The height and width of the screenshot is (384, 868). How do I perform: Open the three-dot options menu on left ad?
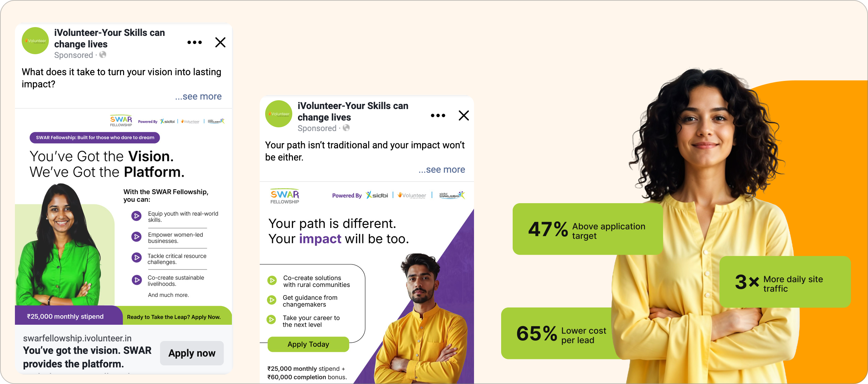pyautogui.click(x=195, y=42)
